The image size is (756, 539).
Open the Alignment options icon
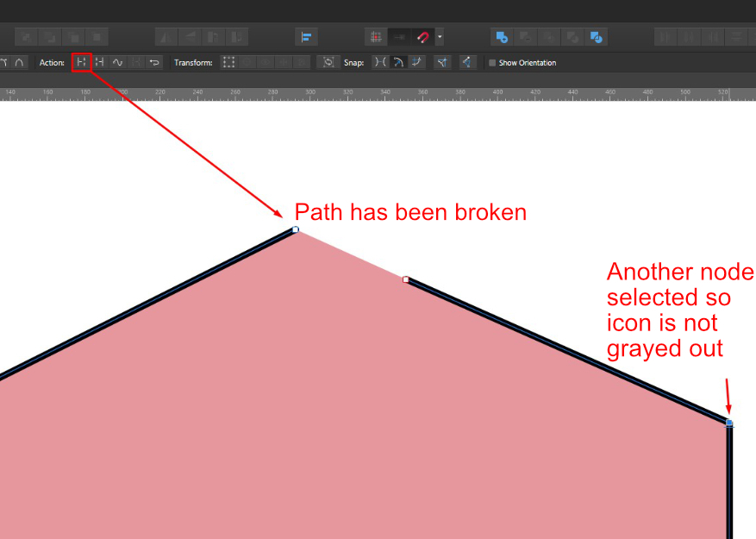pyautogui.click(x=306, y=37)
